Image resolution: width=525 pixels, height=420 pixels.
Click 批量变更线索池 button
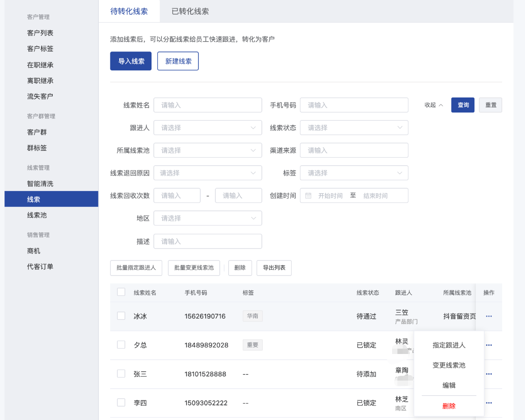point(194,268)
